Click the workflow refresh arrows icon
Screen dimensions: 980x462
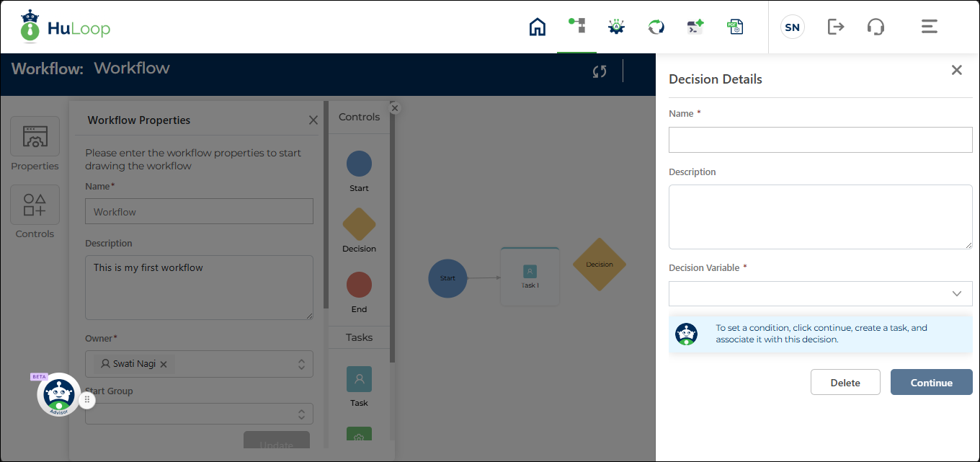click(x=600, y=71)
